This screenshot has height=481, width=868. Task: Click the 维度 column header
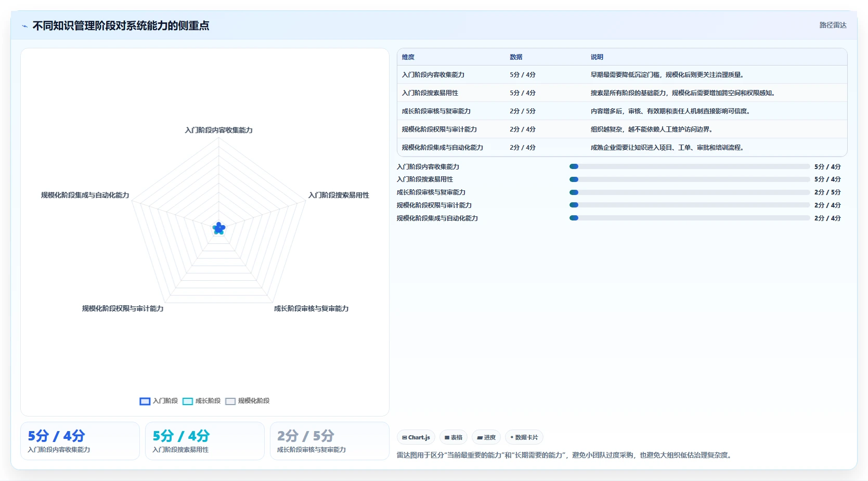click(x=408, y=57)
